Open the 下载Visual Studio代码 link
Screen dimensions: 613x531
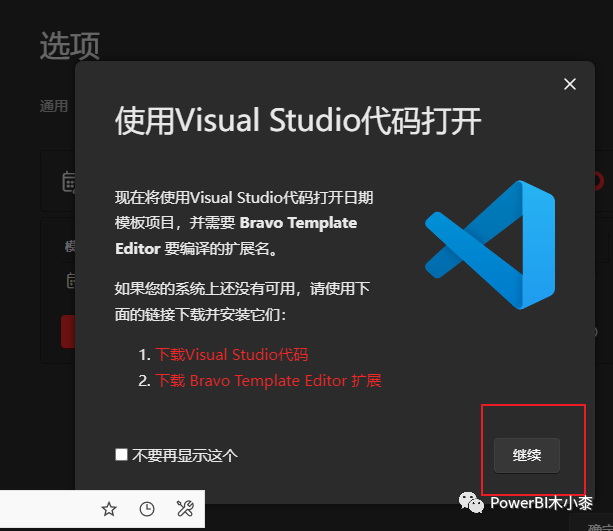coord(231,355)
